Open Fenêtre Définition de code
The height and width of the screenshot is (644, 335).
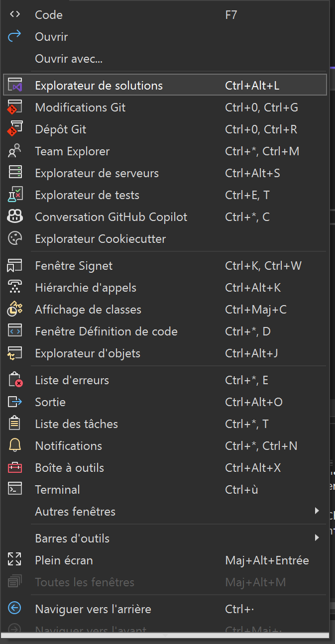[106, 331]
